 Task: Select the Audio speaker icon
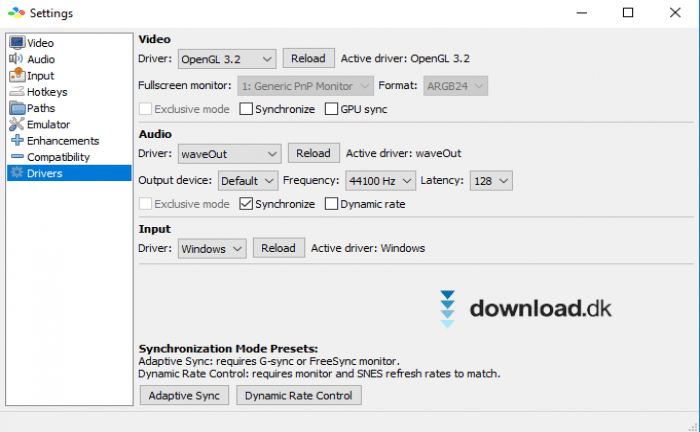(x=16, y=59)
